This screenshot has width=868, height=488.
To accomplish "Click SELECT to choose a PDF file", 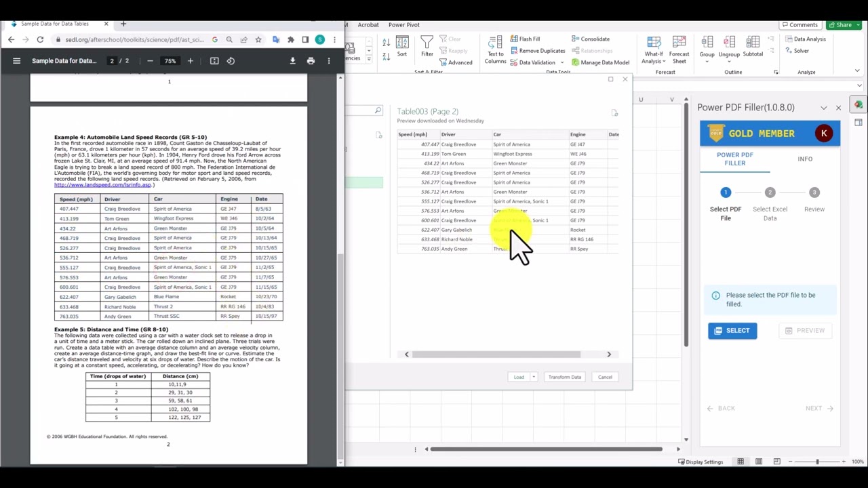I will coord(732,331).
